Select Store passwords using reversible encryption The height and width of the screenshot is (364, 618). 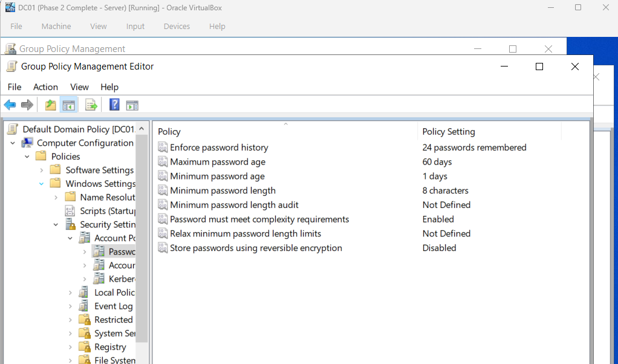256,248
